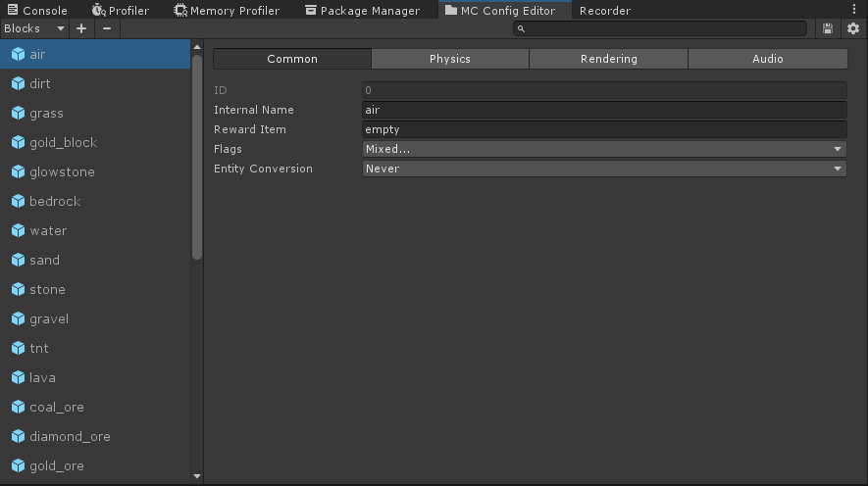Add a new block with plus icon

(81, 28)
